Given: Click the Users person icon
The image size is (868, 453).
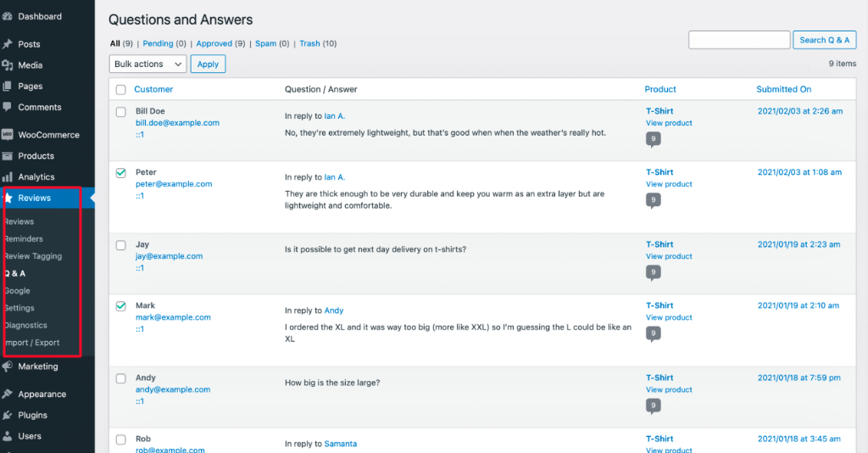Looking at the screenshot, I should click(7, 436).
